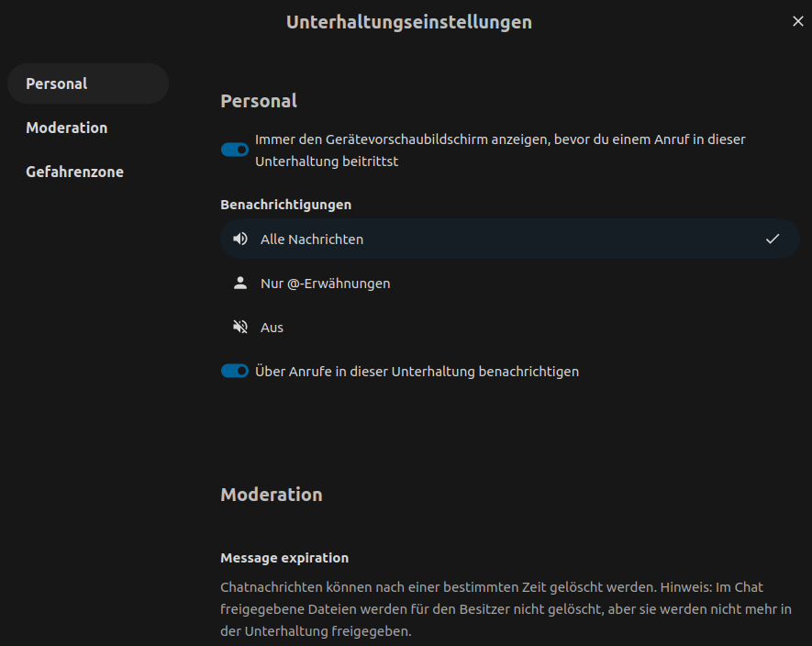
Task: Click the checkmark on the Alle Nachrichten row
Action: [774, 238]
